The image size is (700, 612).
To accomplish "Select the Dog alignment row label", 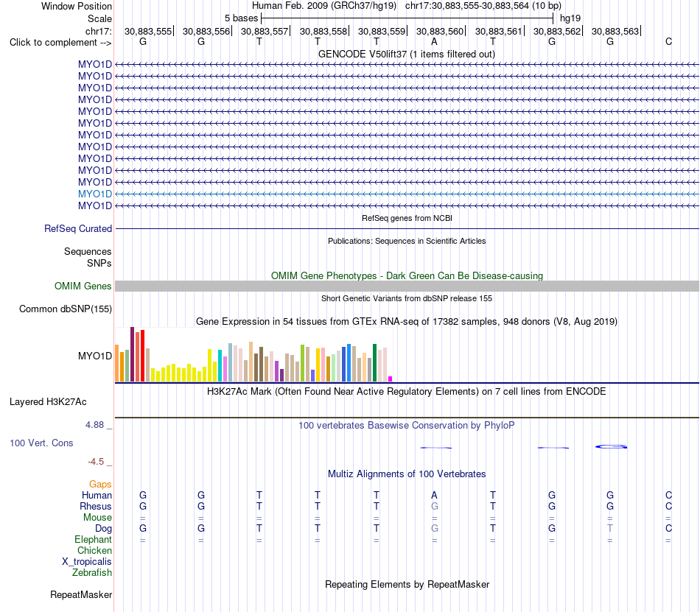I will [x=103, y=529].
